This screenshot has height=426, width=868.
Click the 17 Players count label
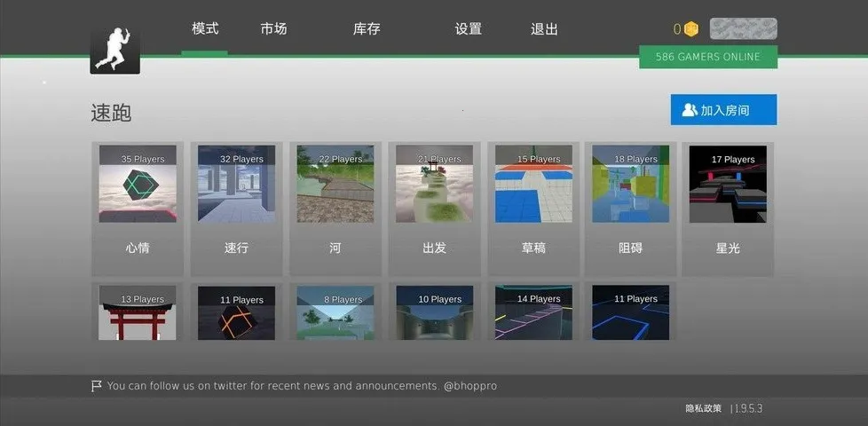[x=733, y=160]
